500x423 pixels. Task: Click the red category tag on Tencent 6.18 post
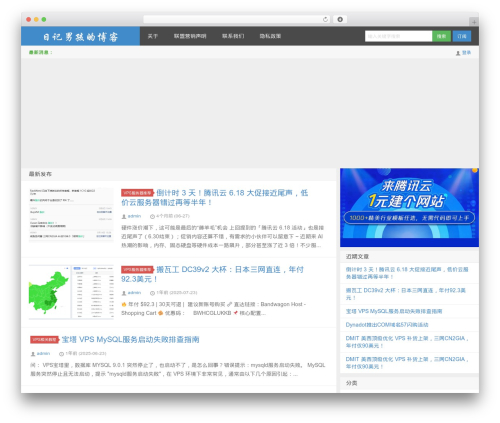(x=137, y=193)
